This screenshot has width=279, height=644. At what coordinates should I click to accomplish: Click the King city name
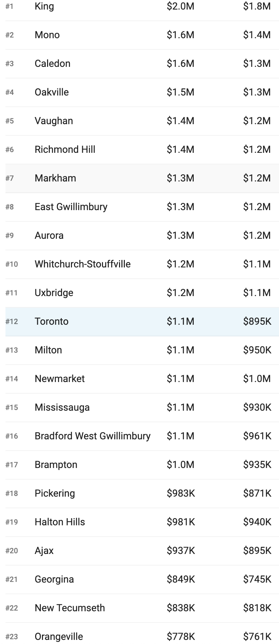(44, 6)
